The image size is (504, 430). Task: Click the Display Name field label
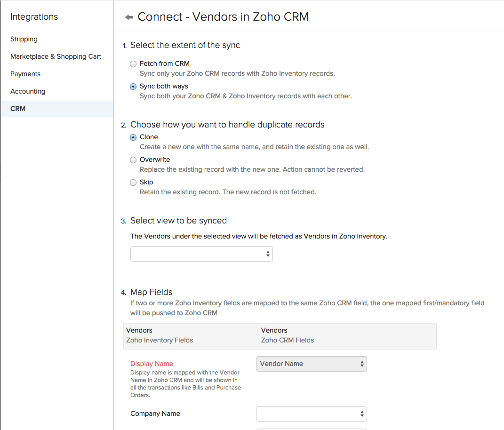pos(152,364)
